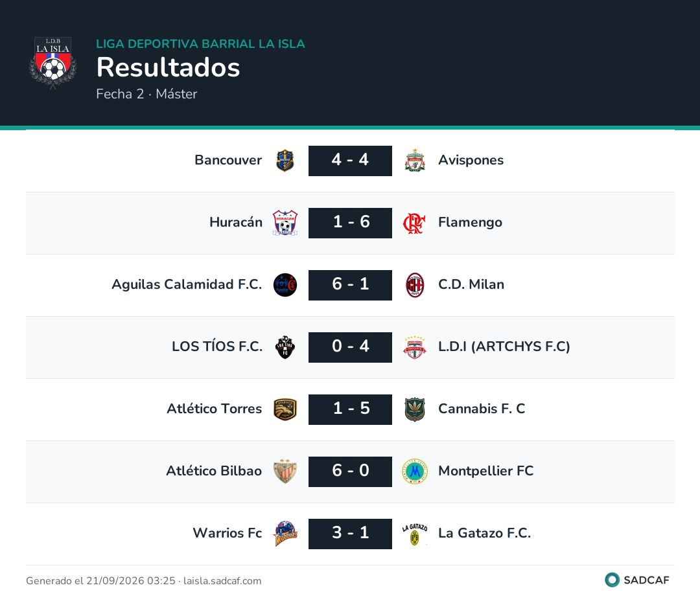Click the Montpellier FC round logo
Image resolution: width=700 pixels, height=614 pixels.
415,472
